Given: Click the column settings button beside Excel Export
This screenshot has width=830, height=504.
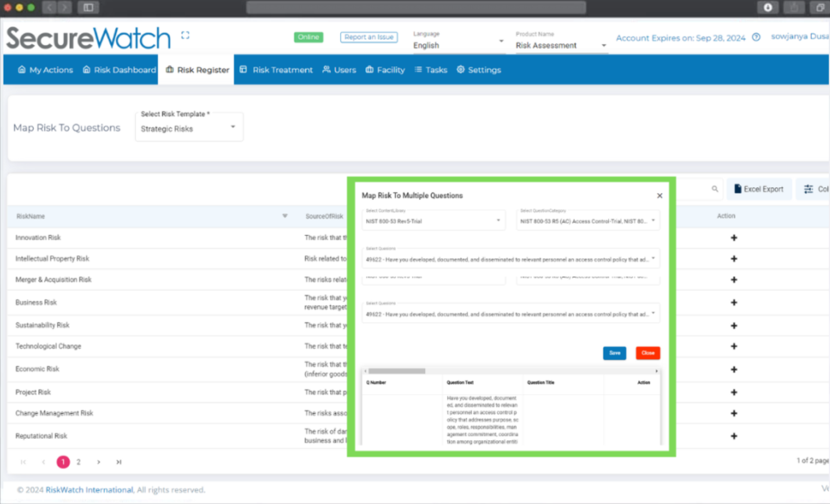Looking at the screenshot, I should (813, 189).
